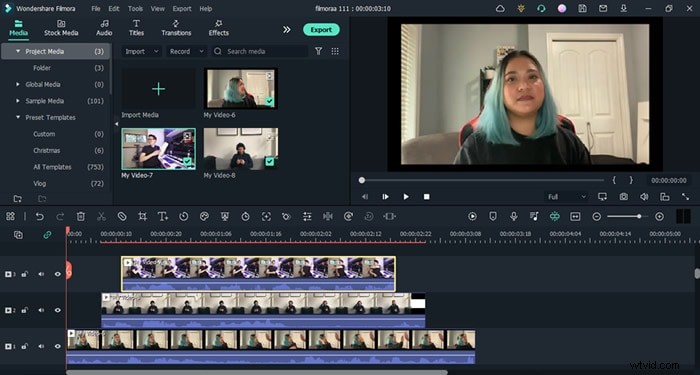Image resolution: width=700 pixels, height=375 pixels.
Task: Click the Import Media plus tile
Action: tap(158, 89)
